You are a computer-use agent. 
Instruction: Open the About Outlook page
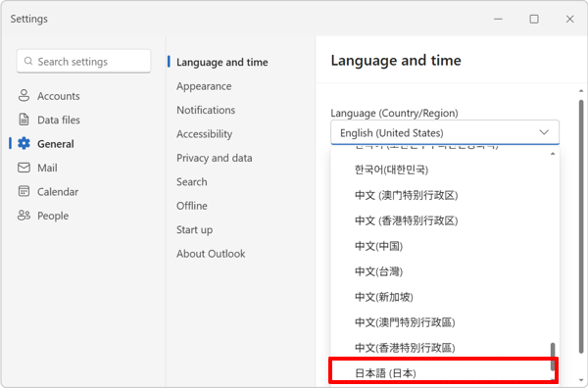(211, 254)
